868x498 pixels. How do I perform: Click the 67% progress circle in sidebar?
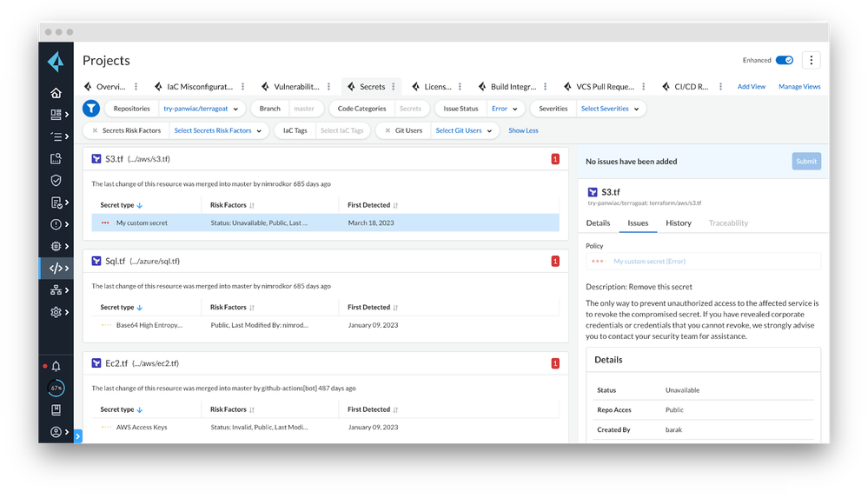click(56, 388)
